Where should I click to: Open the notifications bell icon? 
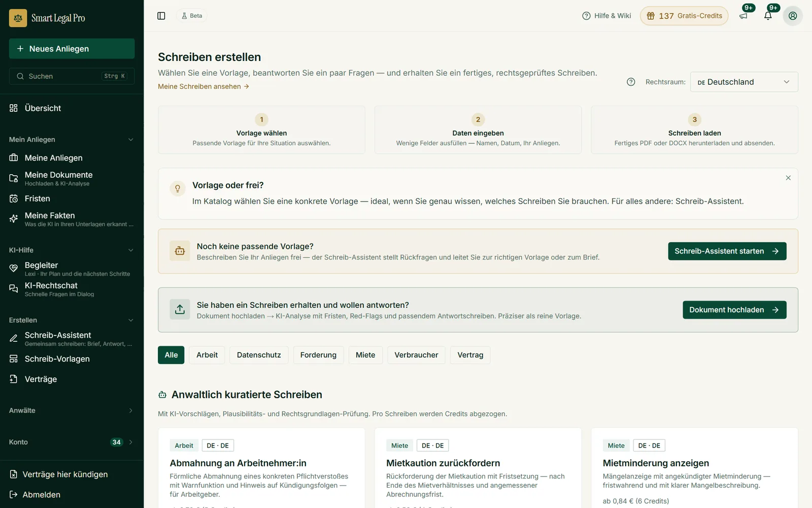[768, 16]
